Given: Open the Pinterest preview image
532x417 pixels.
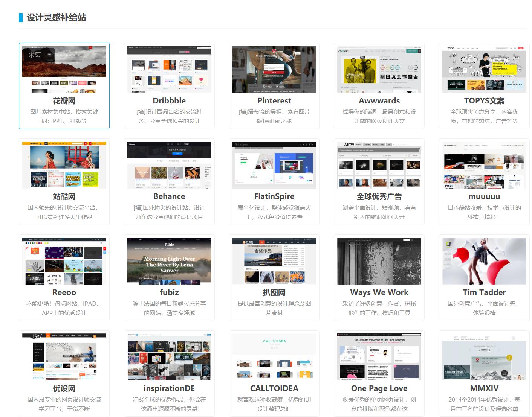Looking at the screenshot, I should [x=274, y=69].
